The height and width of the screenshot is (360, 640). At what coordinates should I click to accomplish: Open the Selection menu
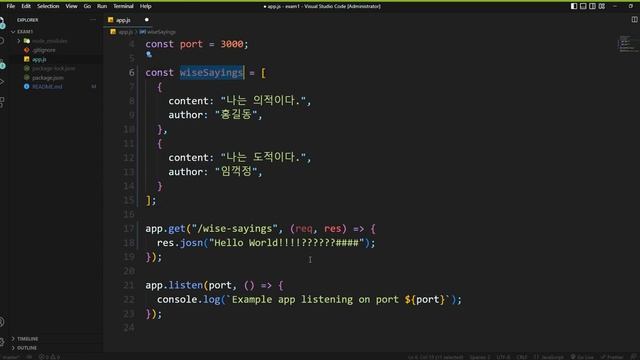click(48, 6)
